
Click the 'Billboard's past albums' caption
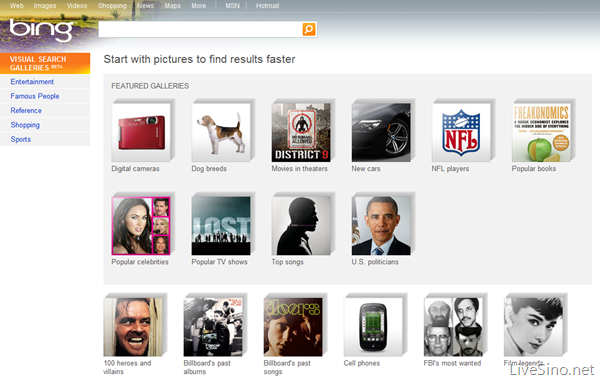[x=207, y=367]
